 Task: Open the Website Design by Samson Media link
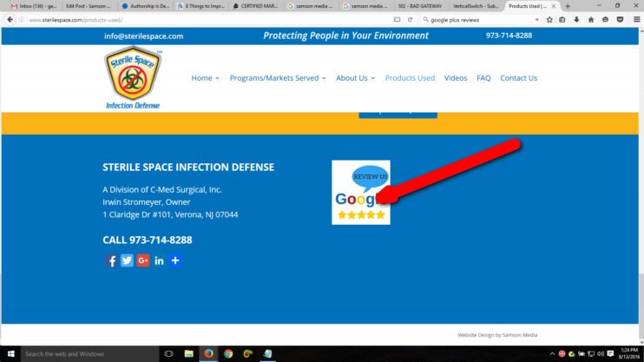click(497, 335)
